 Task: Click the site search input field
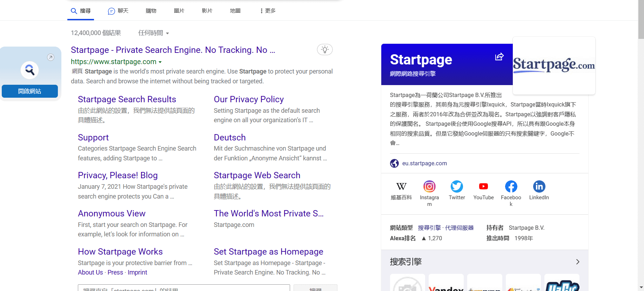pyautogui.click(x=184, y=288)
